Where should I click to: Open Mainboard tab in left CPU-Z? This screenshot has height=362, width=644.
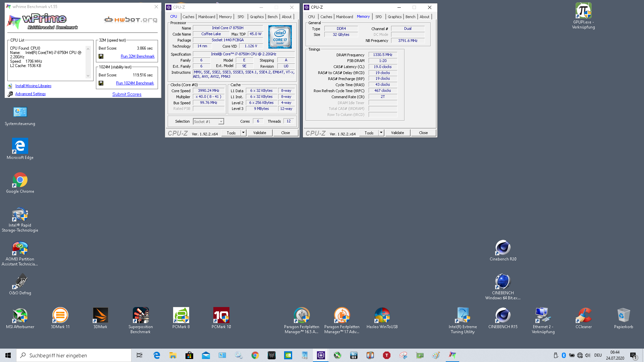pyautogui.click(x=207, y=17)
